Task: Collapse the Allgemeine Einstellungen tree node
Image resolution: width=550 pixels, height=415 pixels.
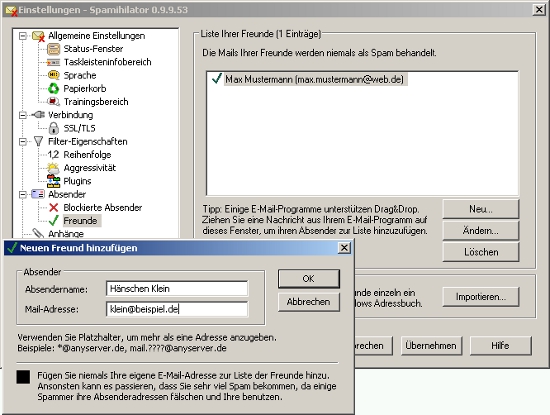Action: coord(23,36)
